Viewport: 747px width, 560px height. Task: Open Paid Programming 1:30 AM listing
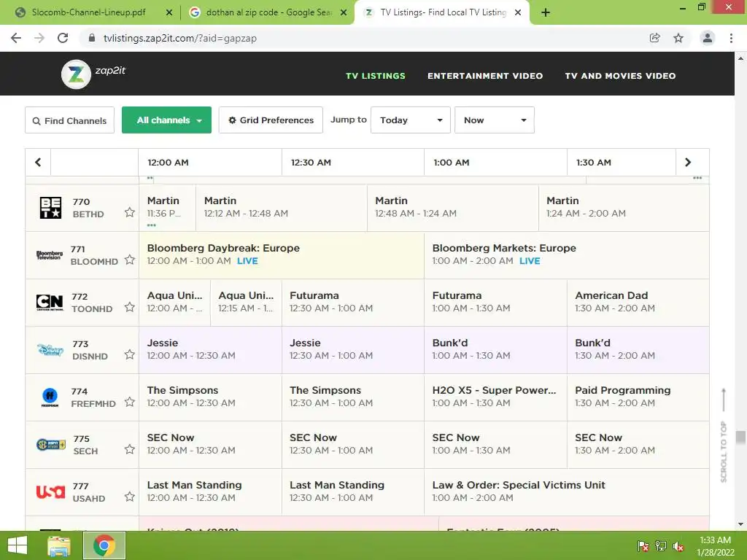638,397
